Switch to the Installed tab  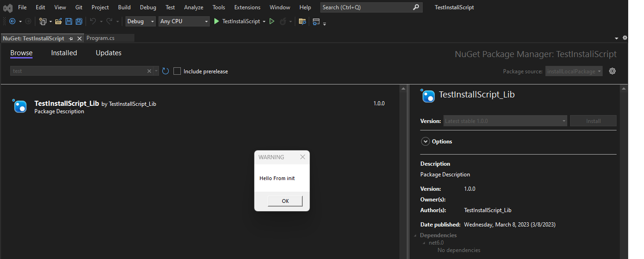64,53
